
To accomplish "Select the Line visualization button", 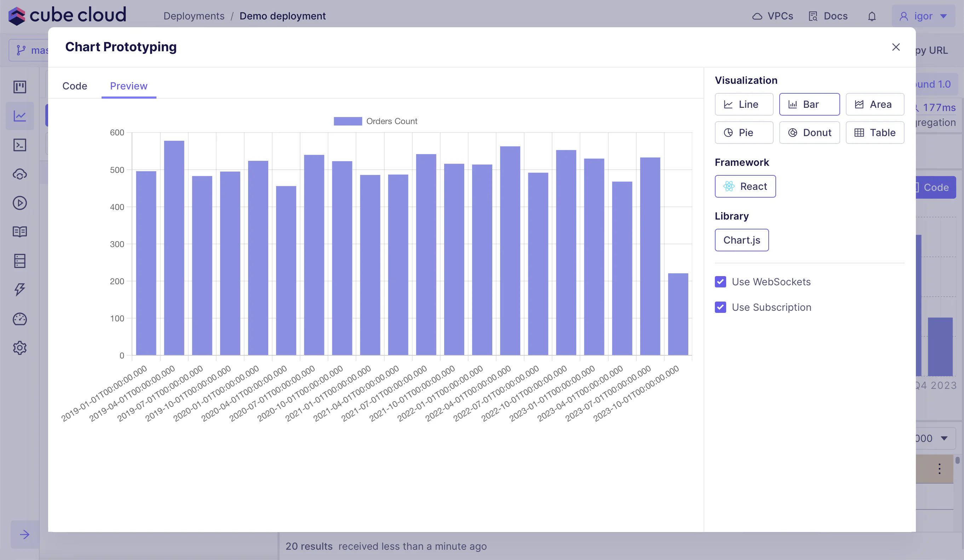I will coord(744,104).
